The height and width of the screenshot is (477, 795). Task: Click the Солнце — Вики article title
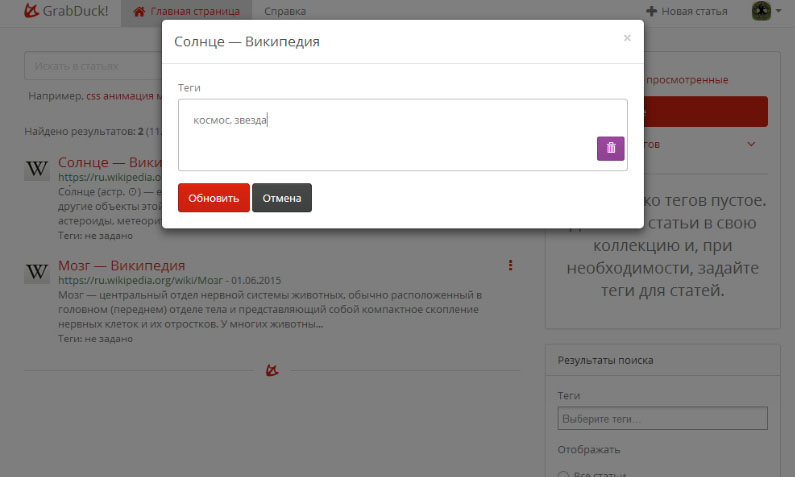pyautogui.click(x=110, y=162)
